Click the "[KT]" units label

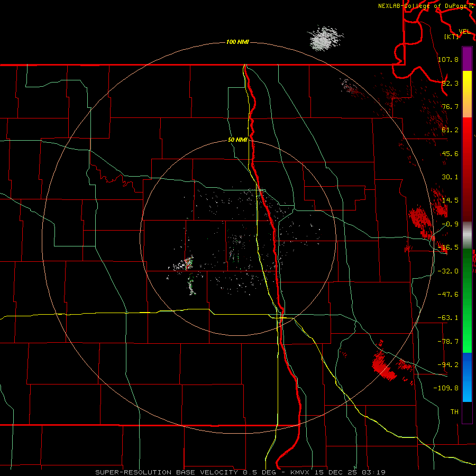pos(451,36)
